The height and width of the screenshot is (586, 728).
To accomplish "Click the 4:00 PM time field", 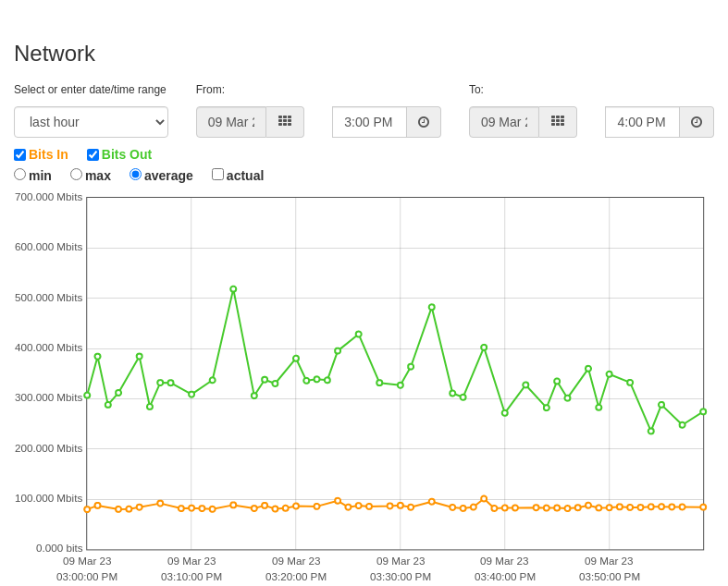I will pos(643,122).
